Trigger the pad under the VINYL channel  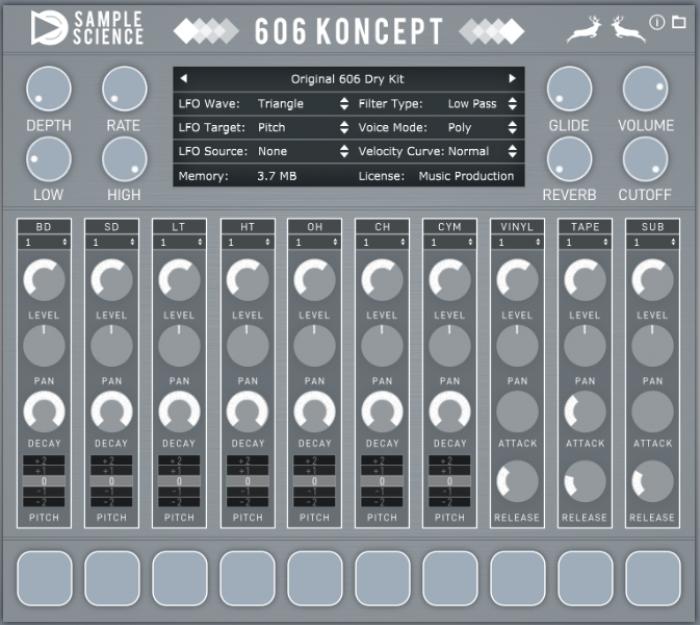click(x=518, y=579)
